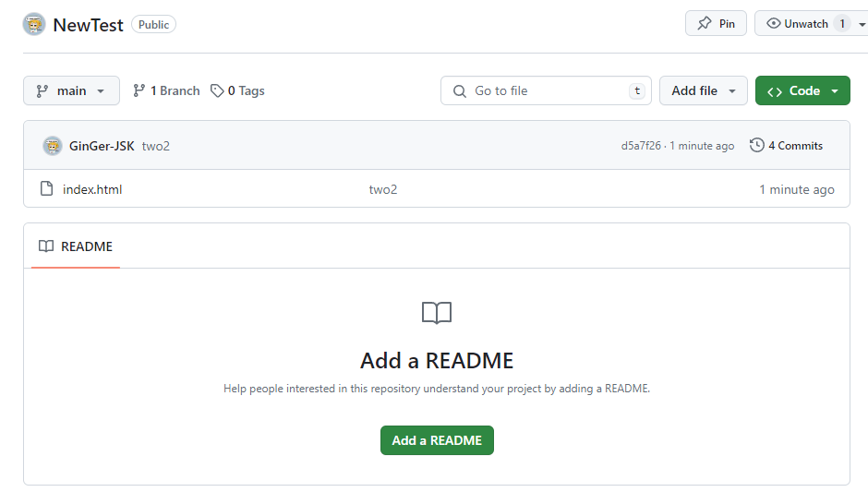The width and height of the screenshot is (868, 504).
Task: Click the repository owner avatar beside NewTest
Action: [34, 24]
